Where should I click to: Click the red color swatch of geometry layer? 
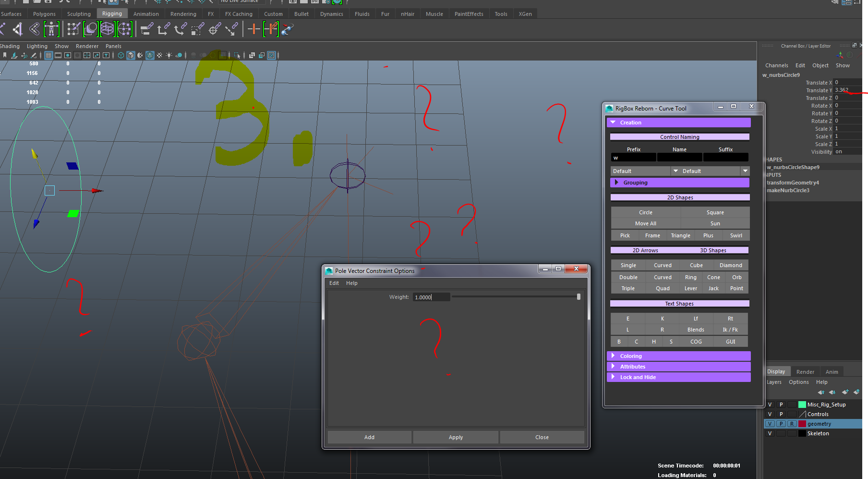point(802,424)
